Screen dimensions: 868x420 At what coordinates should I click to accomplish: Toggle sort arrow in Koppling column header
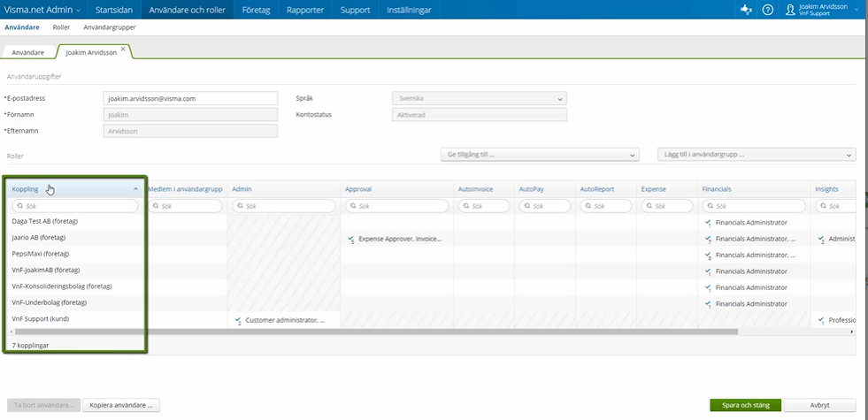point(135,189)
